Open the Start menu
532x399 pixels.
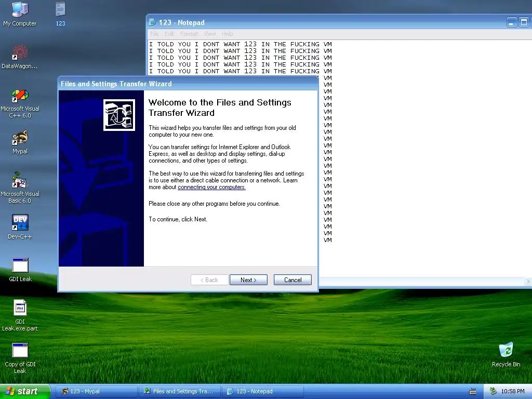(25, 391)
